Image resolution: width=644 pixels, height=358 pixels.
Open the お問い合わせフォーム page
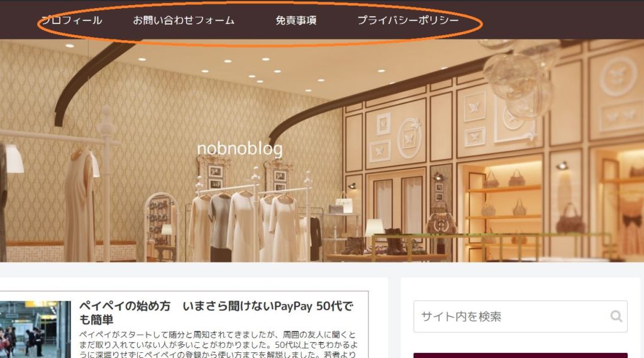pos(184,20)
